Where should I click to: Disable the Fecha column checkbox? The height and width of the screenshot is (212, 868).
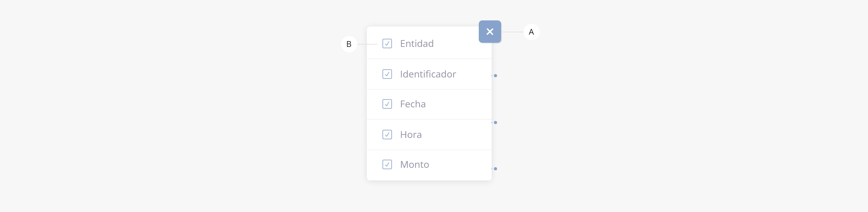click(387, 104)
